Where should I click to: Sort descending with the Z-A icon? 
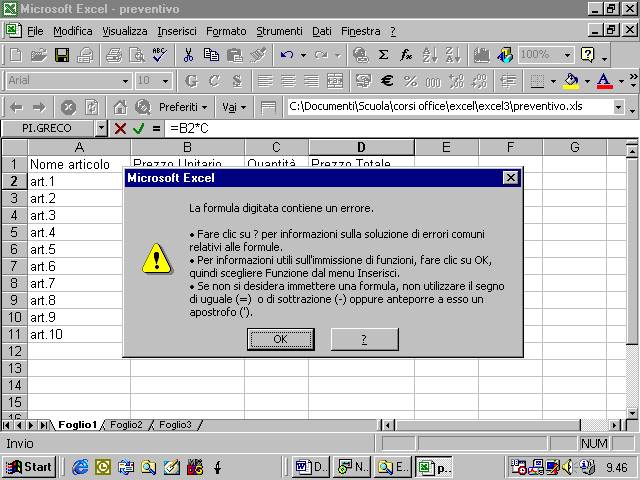pos(453,55)
